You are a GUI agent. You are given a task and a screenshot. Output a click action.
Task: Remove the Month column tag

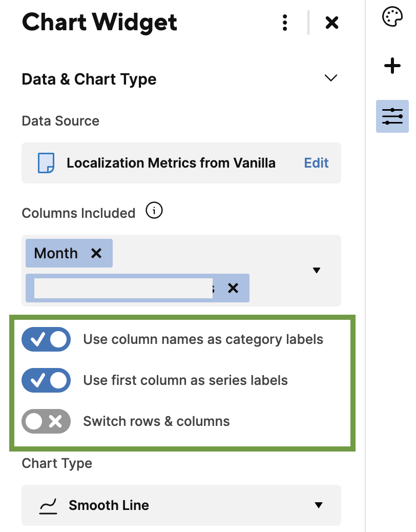(96, 253)
